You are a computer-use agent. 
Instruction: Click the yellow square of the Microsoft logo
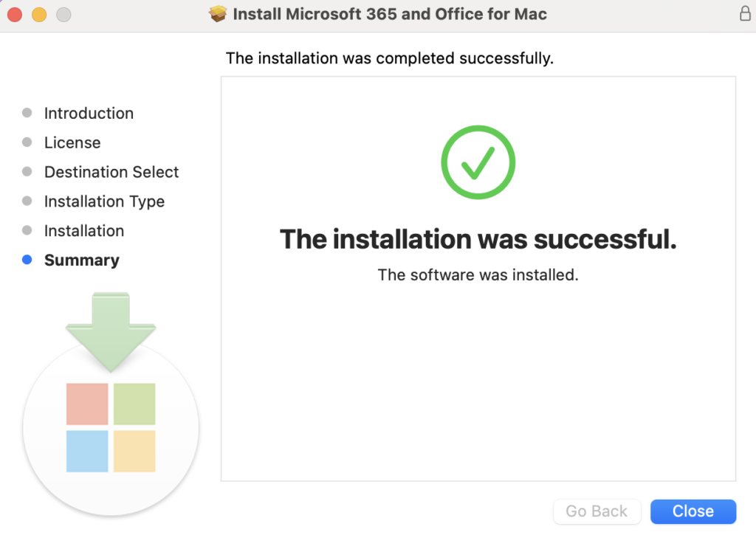[x=134, y=452]
